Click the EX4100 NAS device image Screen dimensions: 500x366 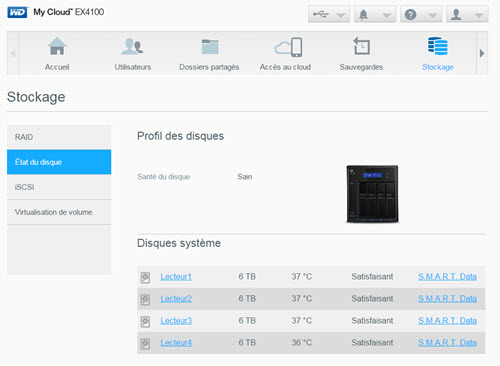372,194
